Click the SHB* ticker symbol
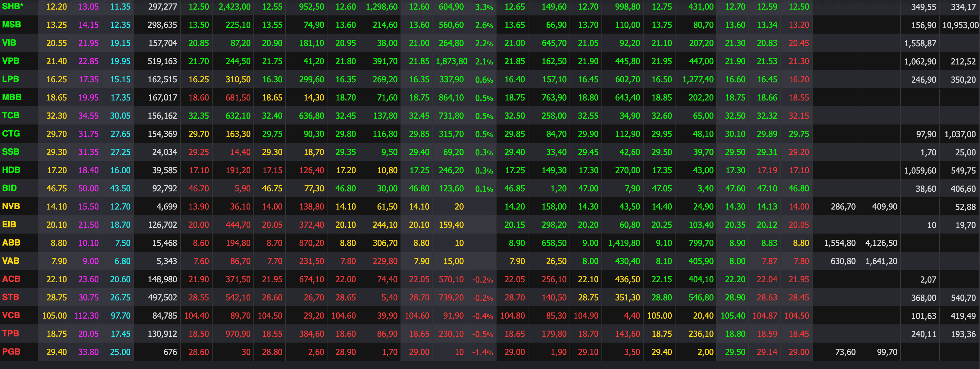 pyautogui.click(x=13, y=7)
